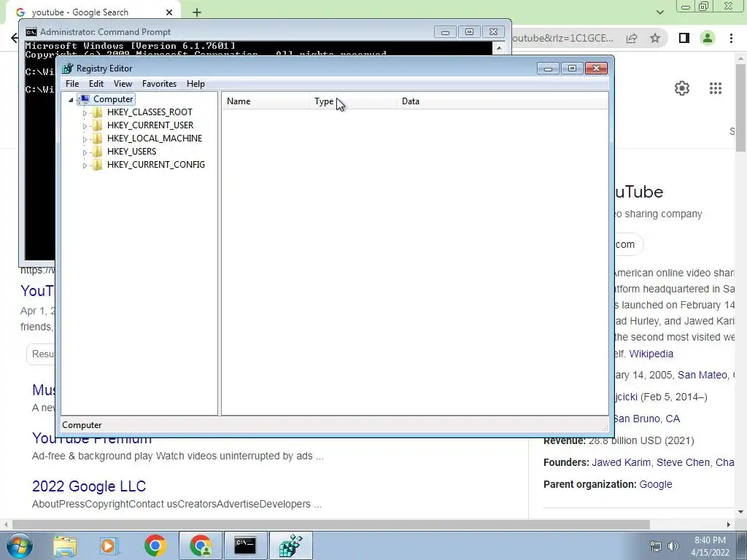Minimize the Command Prompt window
The height and width of the screenshot is (560, 747).
coord(445,32)
